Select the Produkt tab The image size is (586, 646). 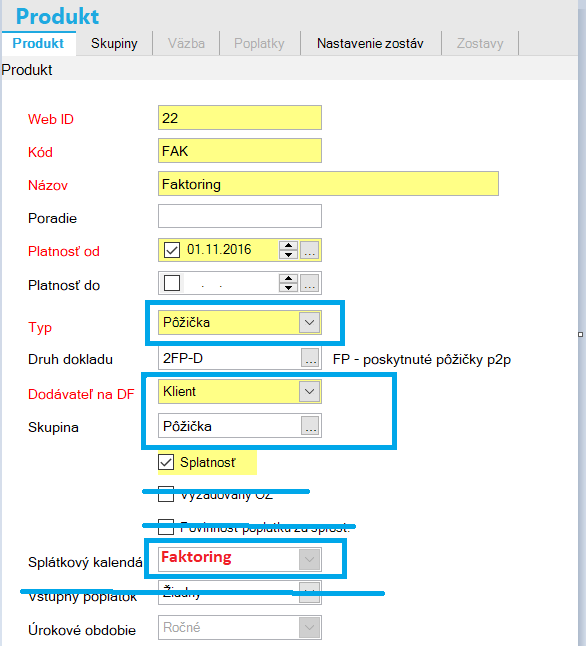pyautogui.click(x=38, y=43)
